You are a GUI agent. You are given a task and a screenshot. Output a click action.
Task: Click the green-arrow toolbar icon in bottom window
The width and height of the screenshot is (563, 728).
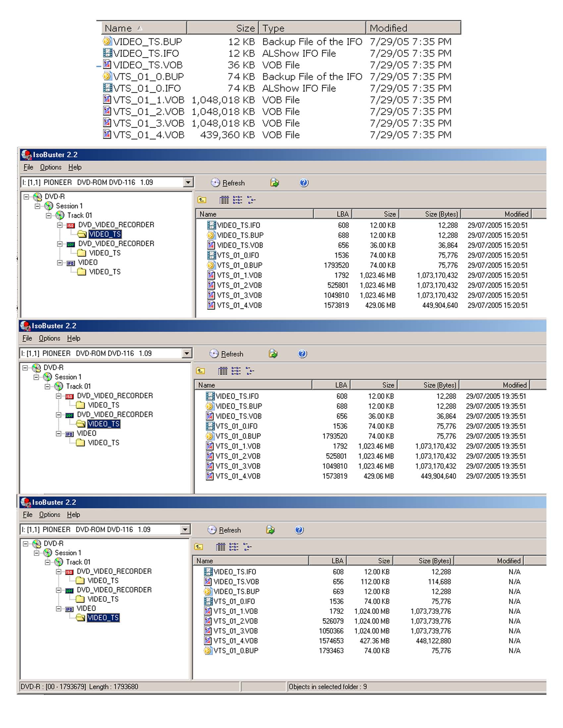(271, 530)
